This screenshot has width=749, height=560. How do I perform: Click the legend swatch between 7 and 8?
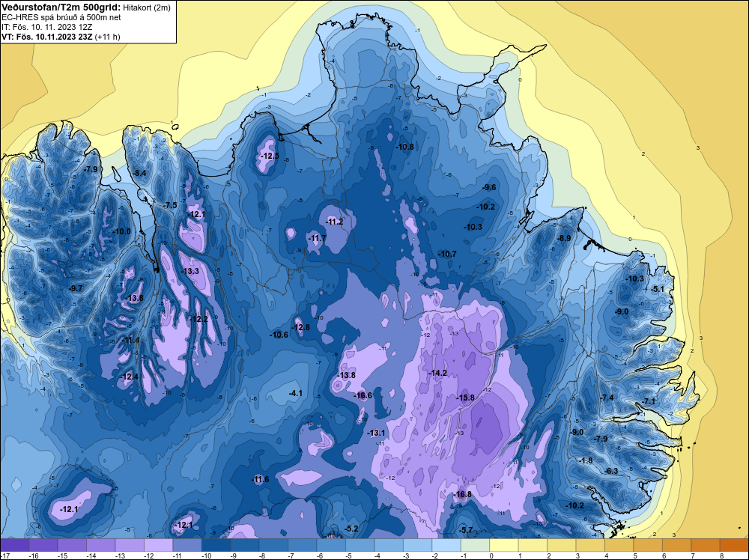coord(706,544)
